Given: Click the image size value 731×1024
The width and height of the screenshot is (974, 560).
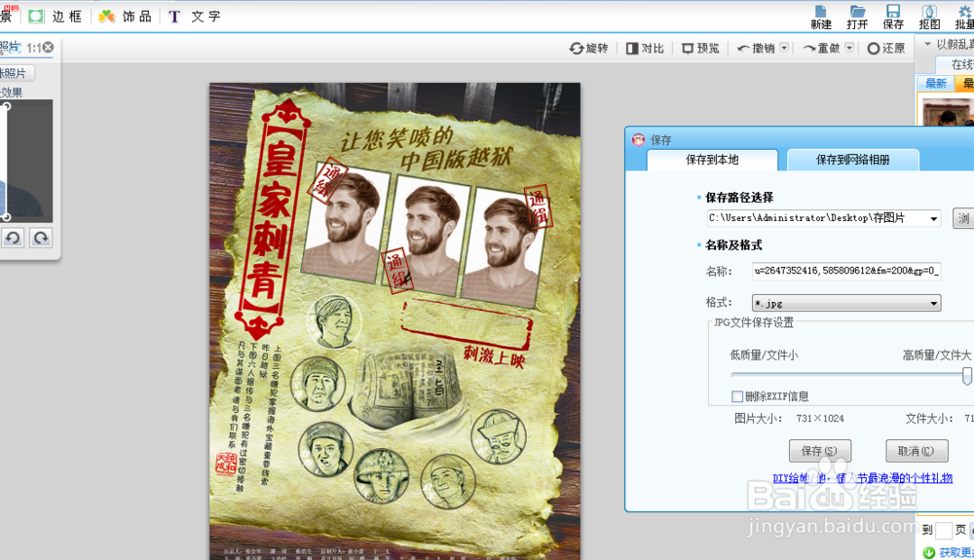Looking at the screenshot, I should click(x=820, y=419).
